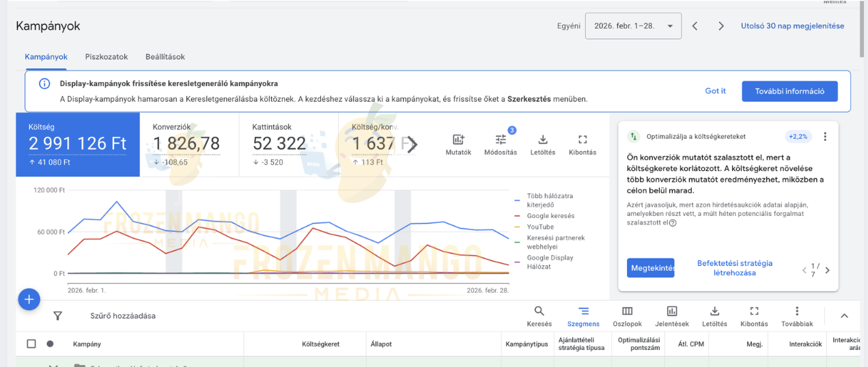Click the Szűrő hozzáadása filter field
Viewport: 868px width, 367px height.
tap(123, 316)
